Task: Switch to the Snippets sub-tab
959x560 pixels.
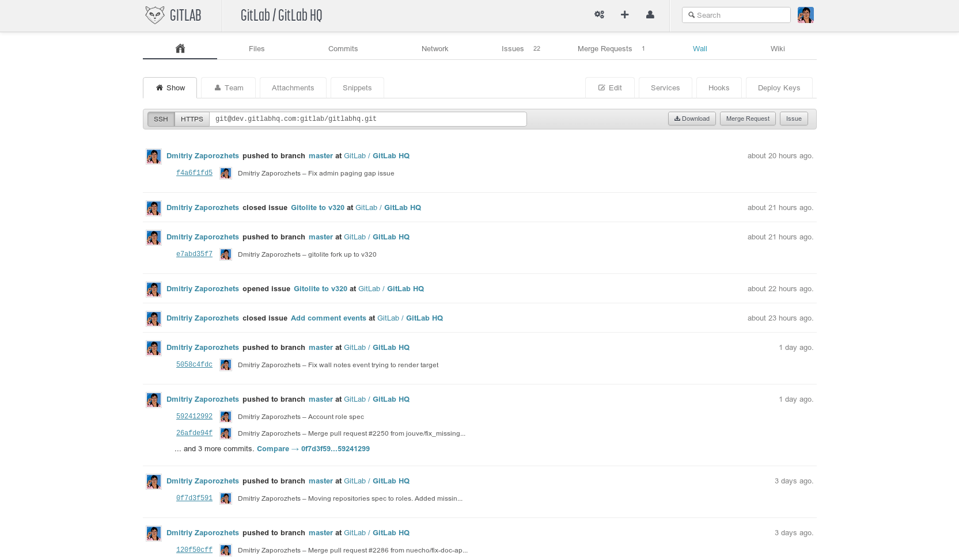Action: 357,88
